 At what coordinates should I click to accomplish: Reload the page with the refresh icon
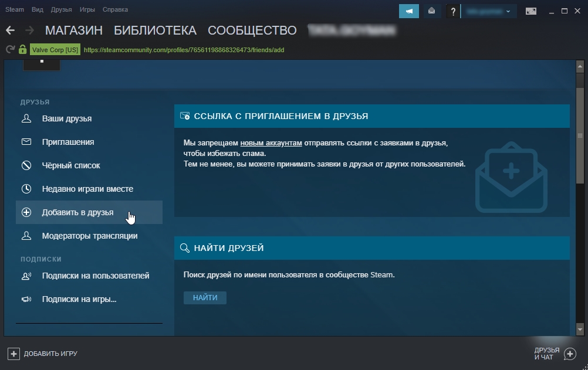pos(10,49)
